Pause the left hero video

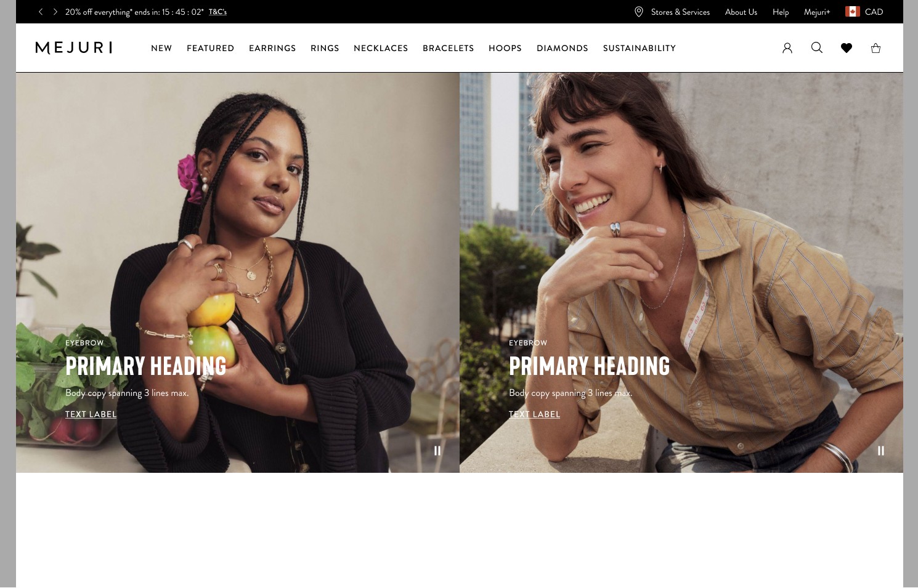click(437, 451)
